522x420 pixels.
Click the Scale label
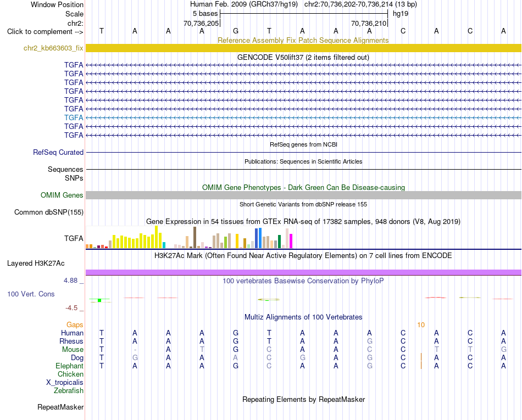[x=74, y=14]
